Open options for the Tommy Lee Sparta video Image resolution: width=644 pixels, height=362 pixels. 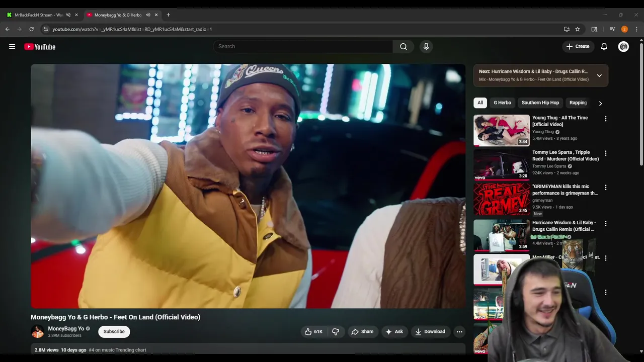click(606, 153)
